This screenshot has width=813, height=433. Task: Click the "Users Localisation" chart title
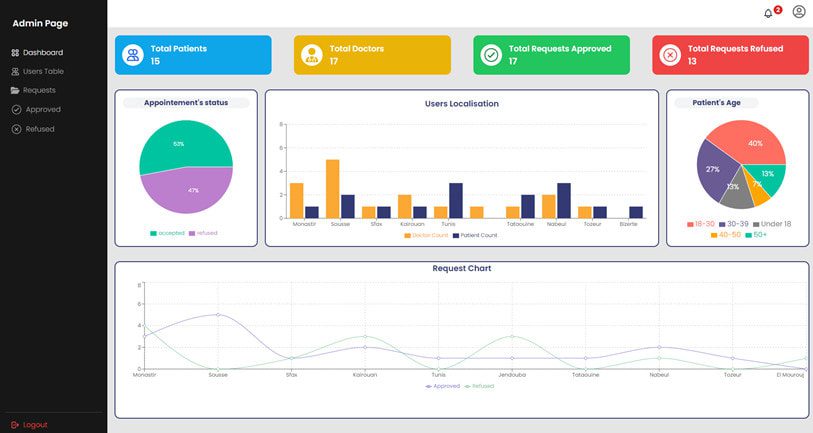click(x=462, y=104)
